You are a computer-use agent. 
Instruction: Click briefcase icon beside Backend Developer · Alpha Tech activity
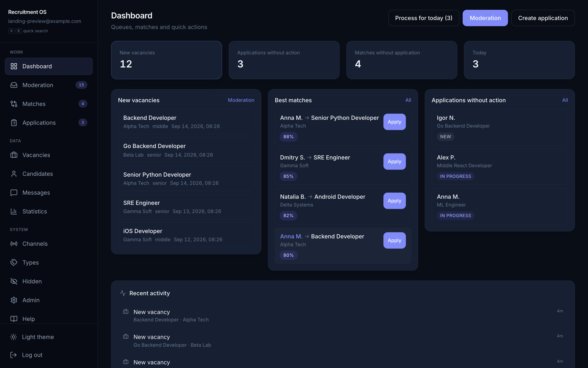click(x=126, y=312)
